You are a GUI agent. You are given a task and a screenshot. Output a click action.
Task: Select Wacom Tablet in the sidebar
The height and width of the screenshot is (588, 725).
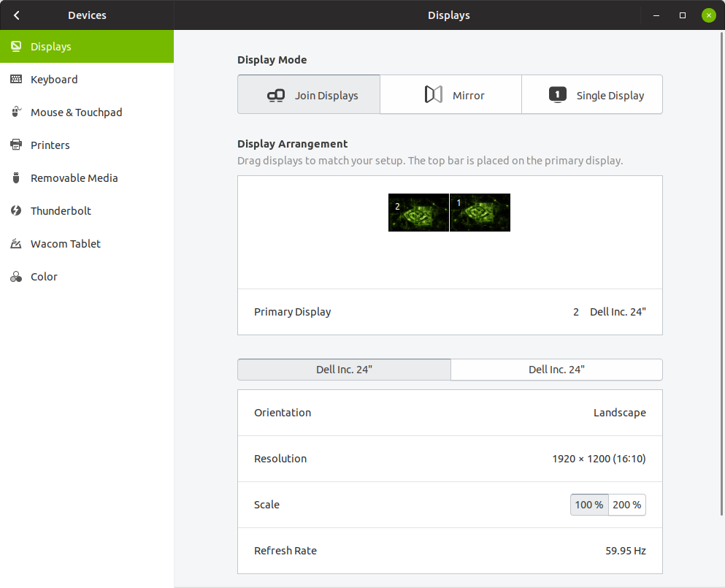[65, 244]
